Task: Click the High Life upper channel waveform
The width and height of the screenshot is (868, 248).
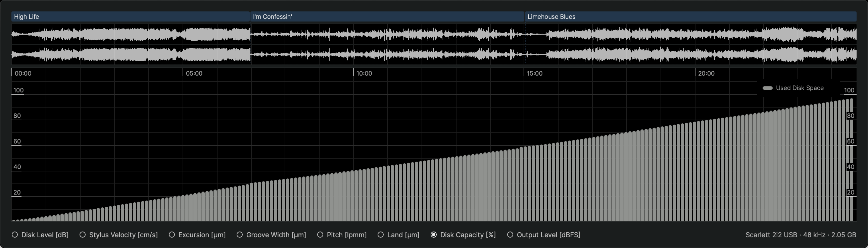Action: click(131, 34)
